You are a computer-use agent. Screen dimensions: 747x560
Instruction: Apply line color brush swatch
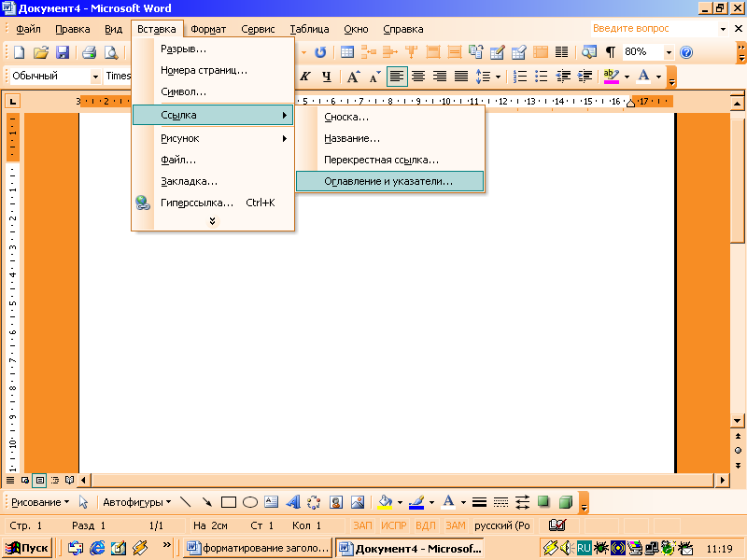pos(416,502)
